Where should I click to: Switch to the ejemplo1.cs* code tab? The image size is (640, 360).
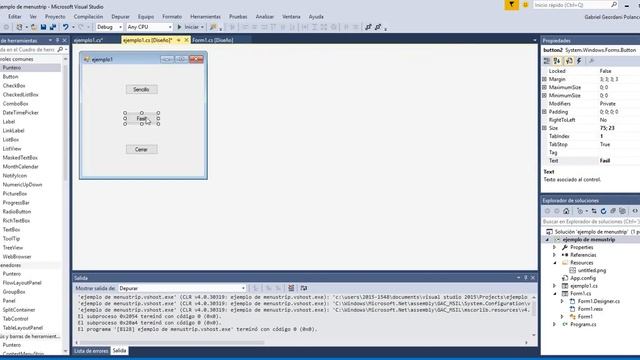pos(89,40)
